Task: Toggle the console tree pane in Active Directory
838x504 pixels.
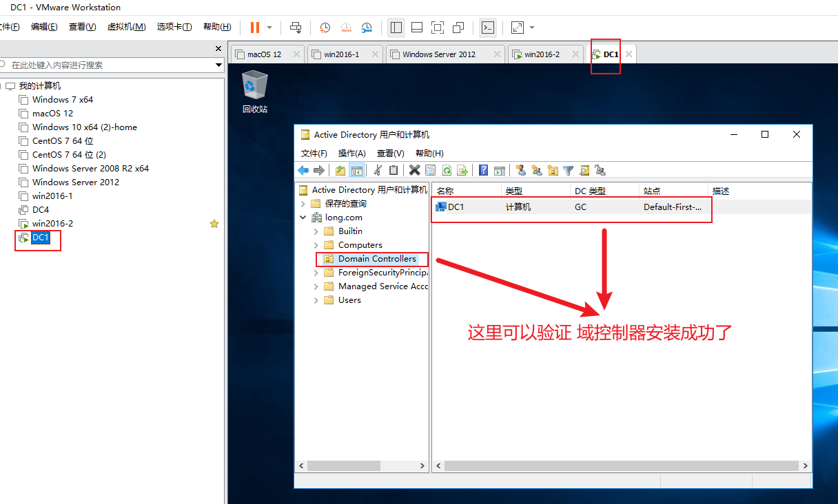Action: (356, 170)
